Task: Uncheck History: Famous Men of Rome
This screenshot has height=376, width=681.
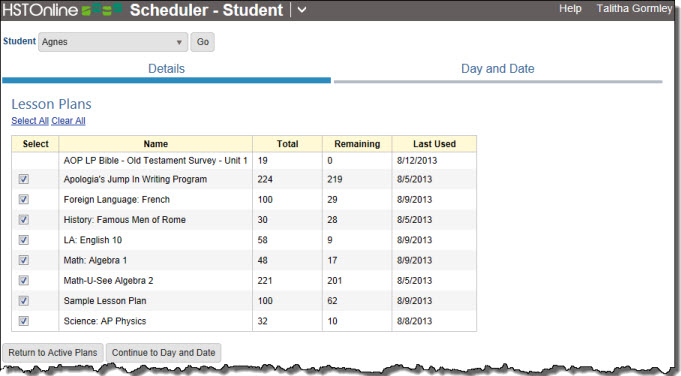Action: tap(23, 220)
